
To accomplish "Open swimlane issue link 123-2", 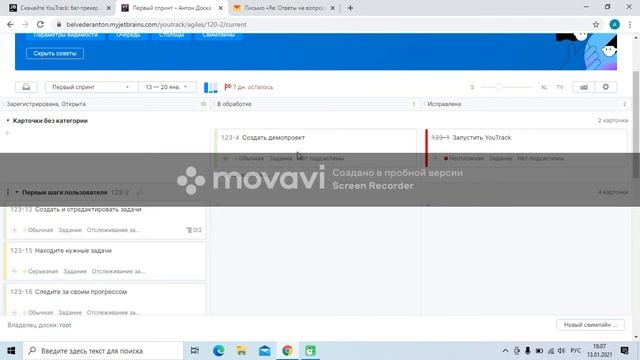I will coord(120,192).
